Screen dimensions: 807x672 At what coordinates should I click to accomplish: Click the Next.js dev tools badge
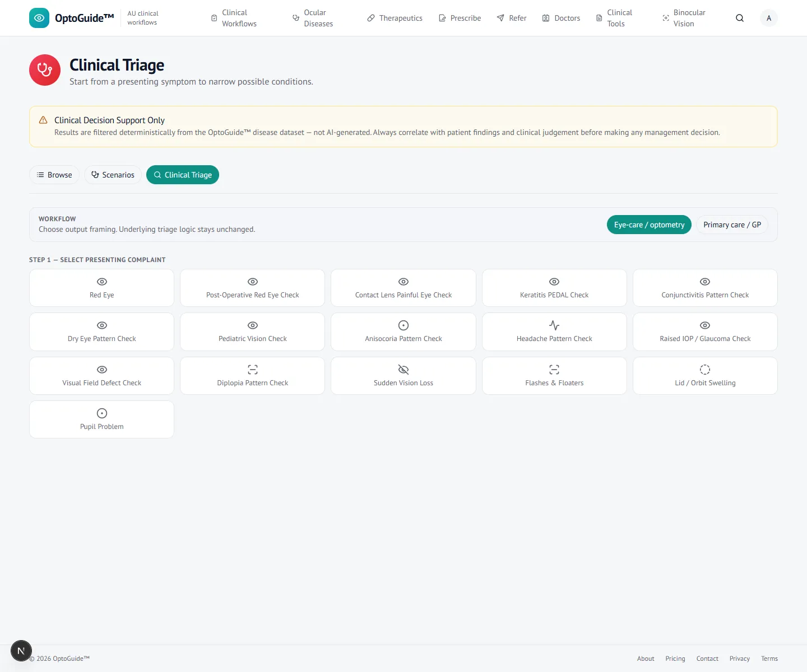point(21,651)
